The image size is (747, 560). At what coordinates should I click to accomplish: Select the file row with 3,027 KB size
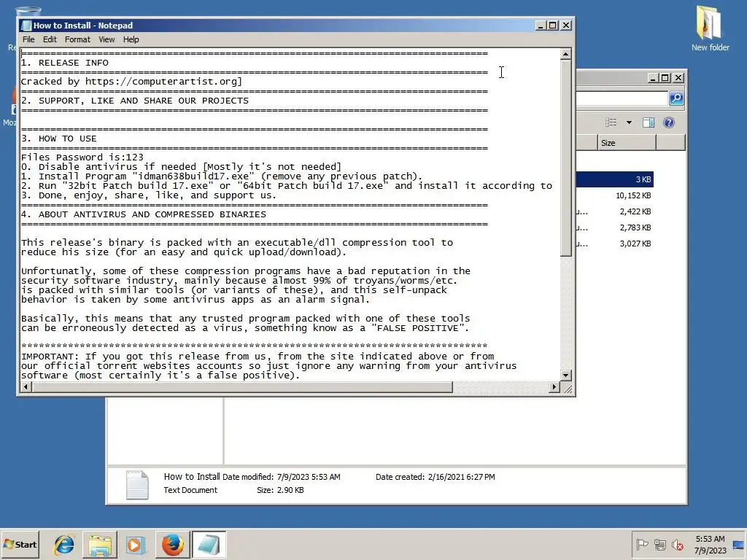coord(614,244)
